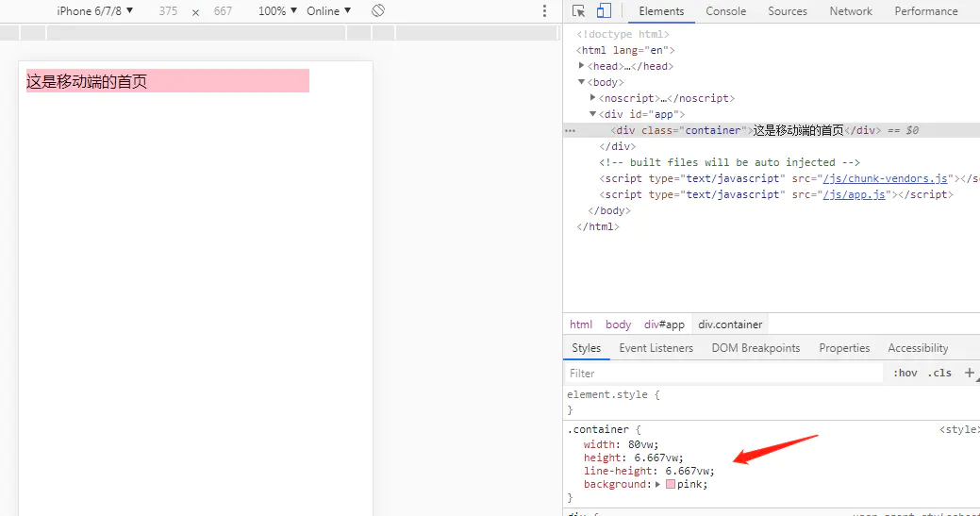This screenshot has height=516, width=980.
Task: Collapse the body element node
Action: pyautogui.click(x=581, y=82)
